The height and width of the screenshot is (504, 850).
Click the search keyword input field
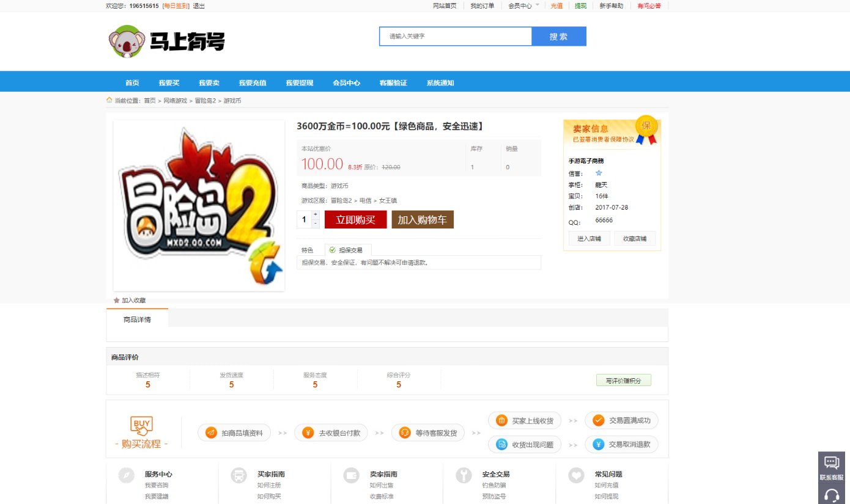[456, 36]
